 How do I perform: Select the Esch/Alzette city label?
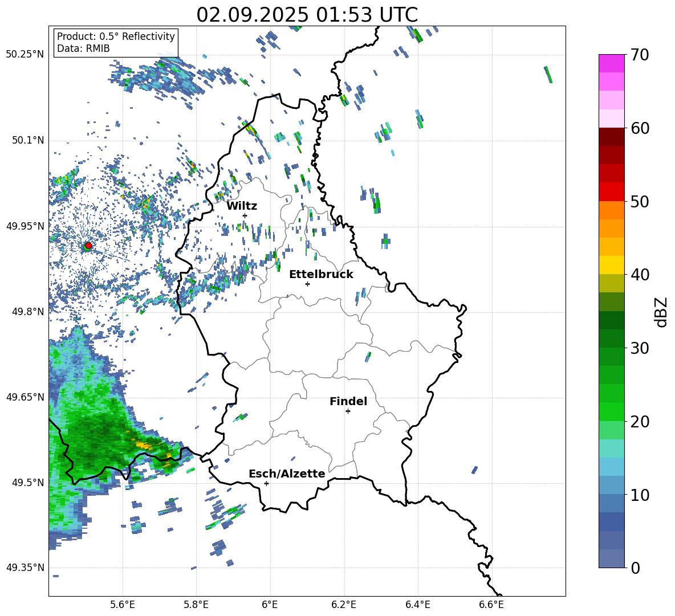point(287,474)
